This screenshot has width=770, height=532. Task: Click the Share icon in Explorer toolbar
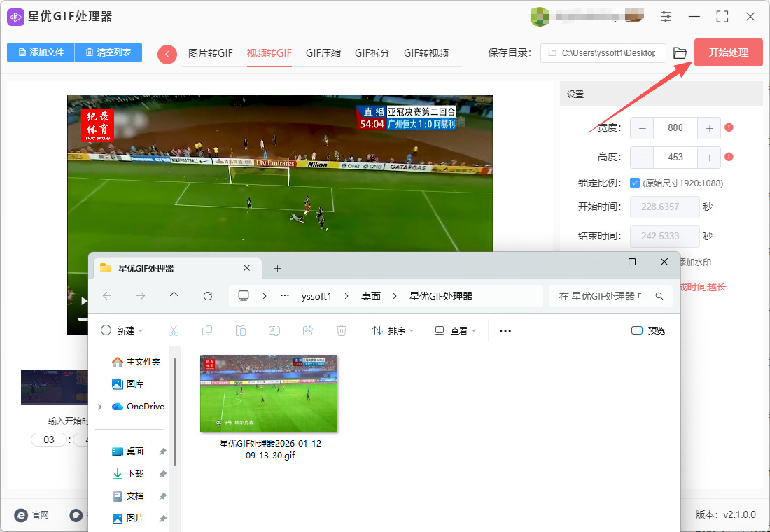(308, 330)
